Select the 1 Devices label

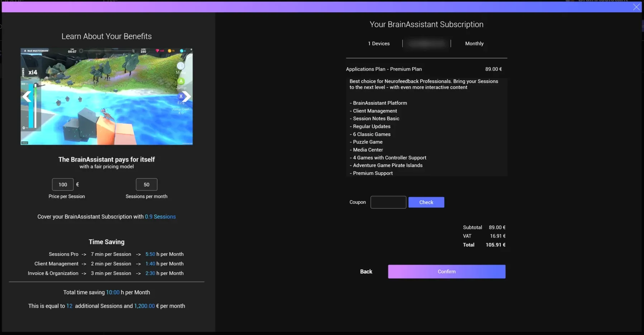tap(379, 43)
